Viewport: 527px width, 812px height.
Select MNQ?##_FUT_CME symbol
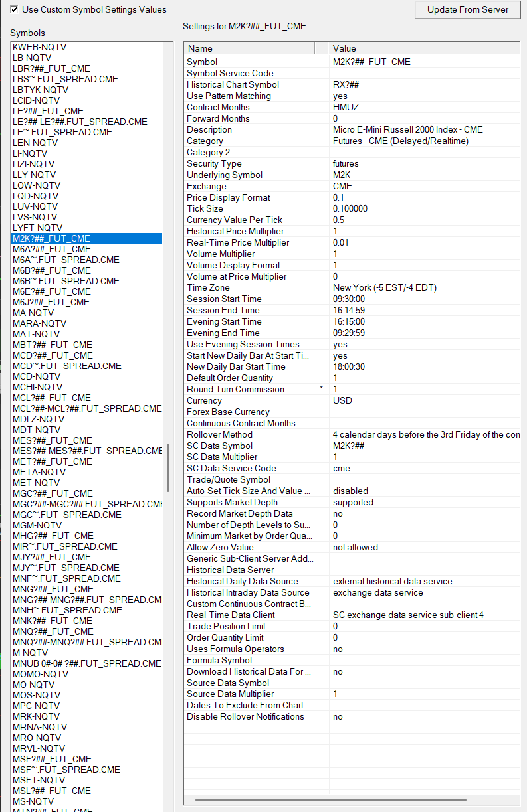(53, 631)
